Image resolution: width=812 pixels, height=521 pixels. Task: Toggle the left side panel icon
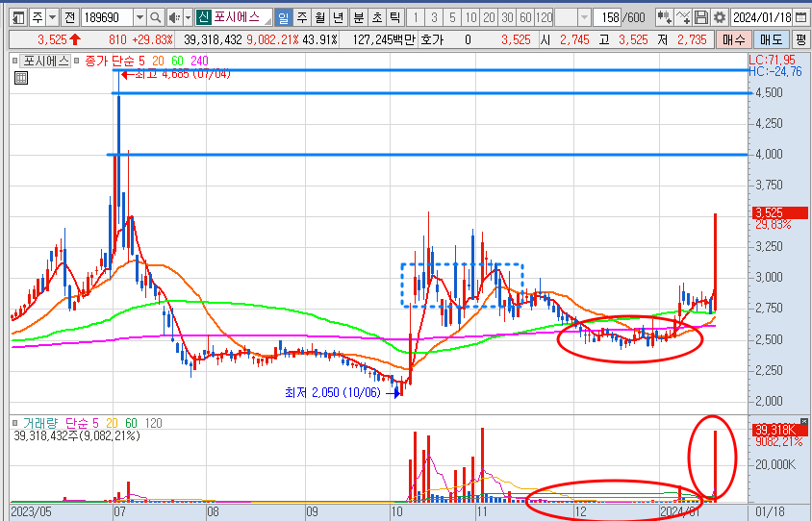pos(18,17)
